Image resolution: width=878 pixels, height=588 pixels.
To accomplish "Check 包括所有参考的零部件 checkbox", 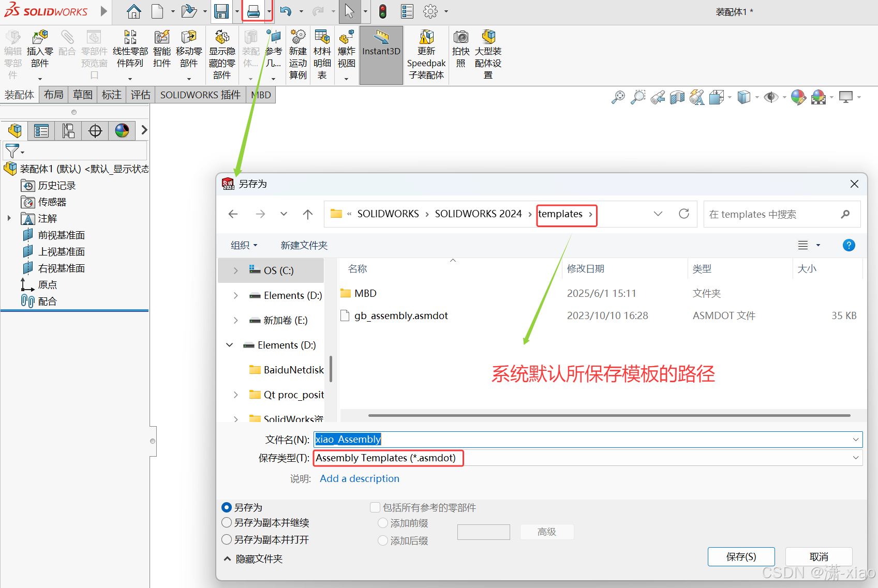I will 375,507.
